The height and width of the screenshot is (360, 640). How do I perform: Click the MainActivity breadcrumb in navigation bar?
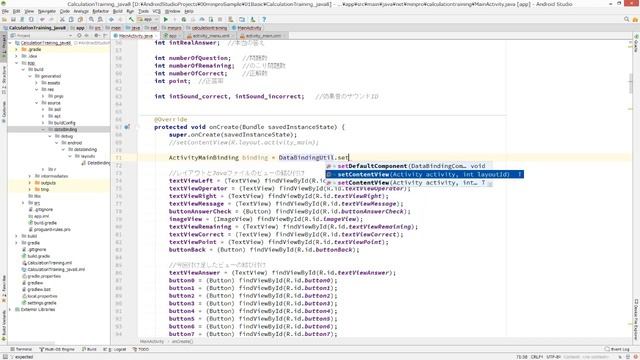point(247,28)
